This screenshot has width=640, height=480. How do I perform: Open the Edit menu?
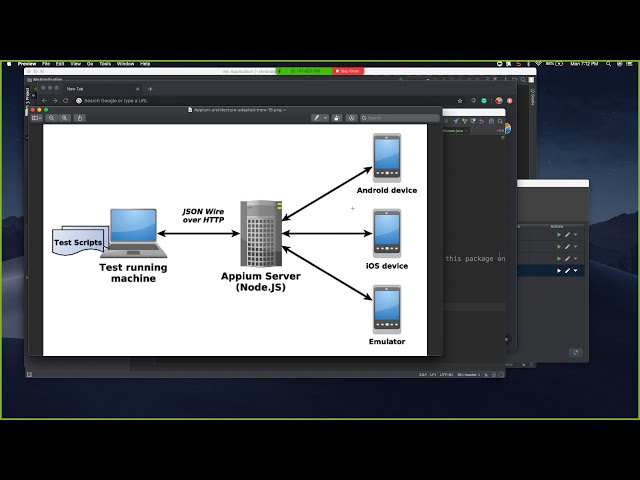tap(60, 64)
